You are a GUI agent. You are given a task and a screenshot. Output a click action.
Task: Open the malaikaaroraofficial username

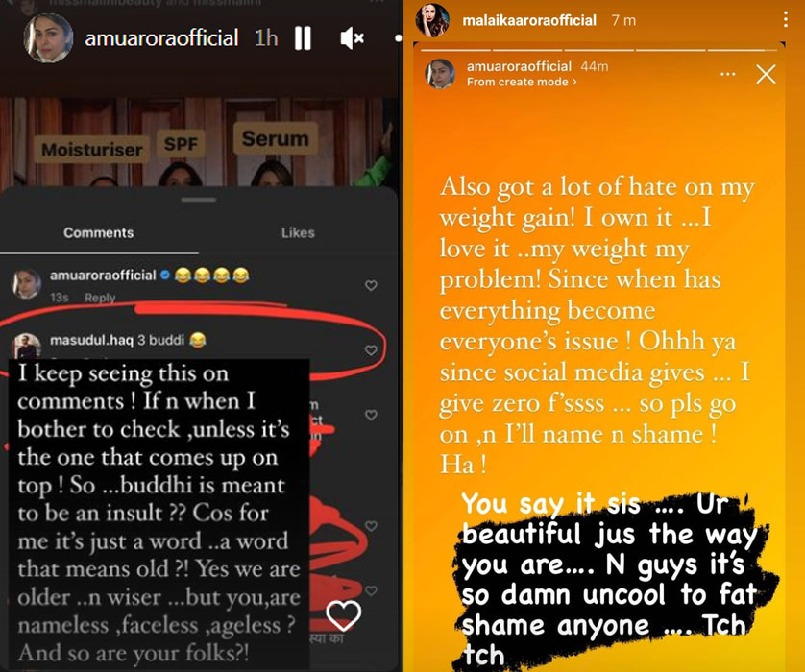coord(529,20)
